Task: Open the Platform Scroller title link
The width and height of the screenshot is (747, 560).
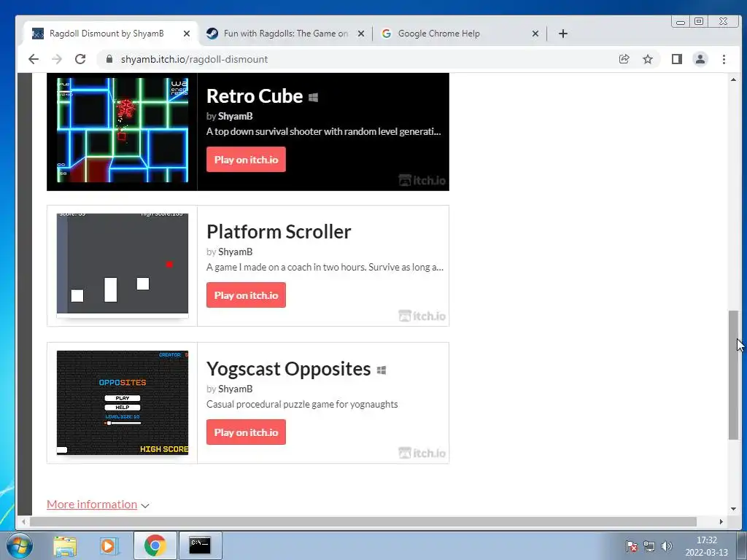Action: point(279,232)
